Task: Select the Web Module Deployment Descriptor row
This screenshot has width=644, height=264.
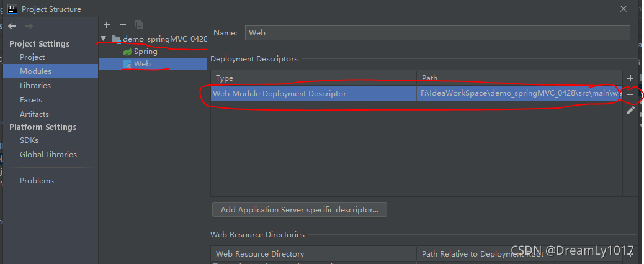Action: click(313, 94)
